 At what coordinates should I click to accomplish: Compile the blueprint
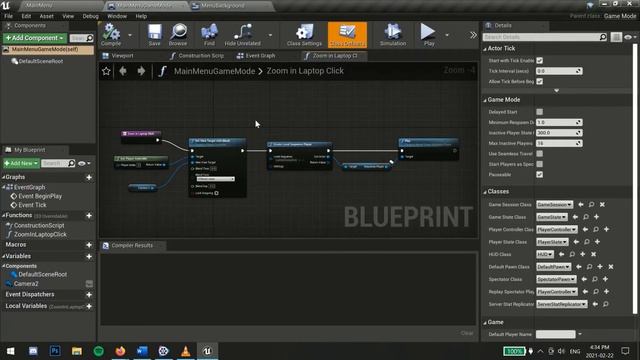pos(111,35)
